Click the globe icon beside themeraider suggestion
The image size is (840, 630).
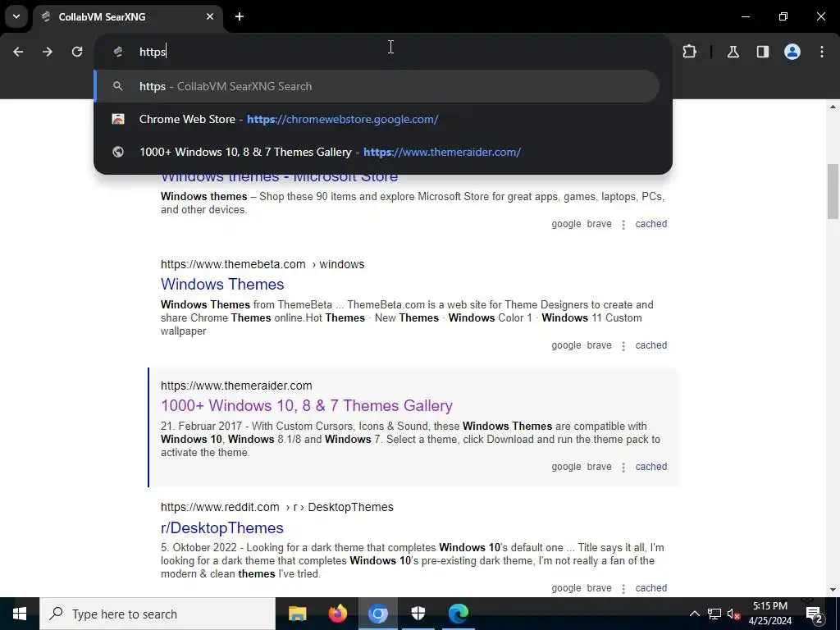(118, 152)
